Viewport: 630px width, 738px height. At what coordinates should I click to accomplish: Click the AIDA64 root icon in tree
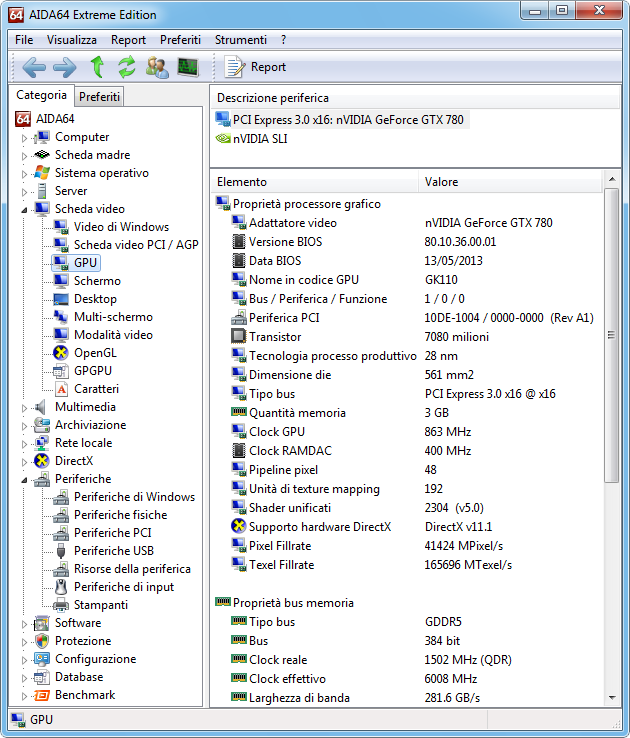pos(23,119)
